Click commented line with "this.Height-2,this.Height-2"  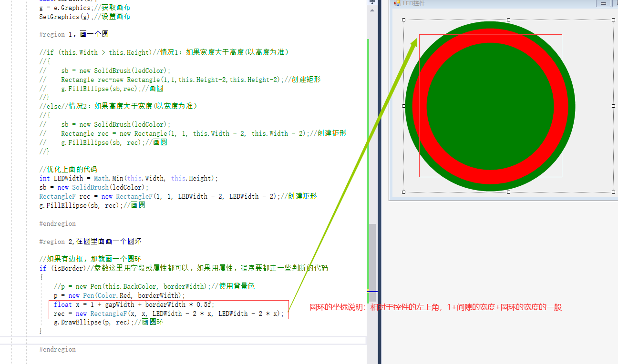pos(180,80)
